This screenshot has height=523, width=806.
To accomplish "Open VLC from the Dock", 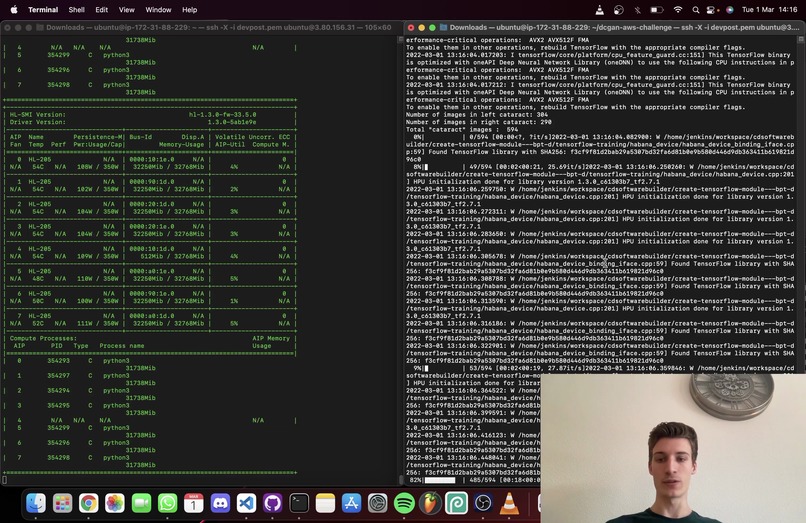I will point(509,503).
